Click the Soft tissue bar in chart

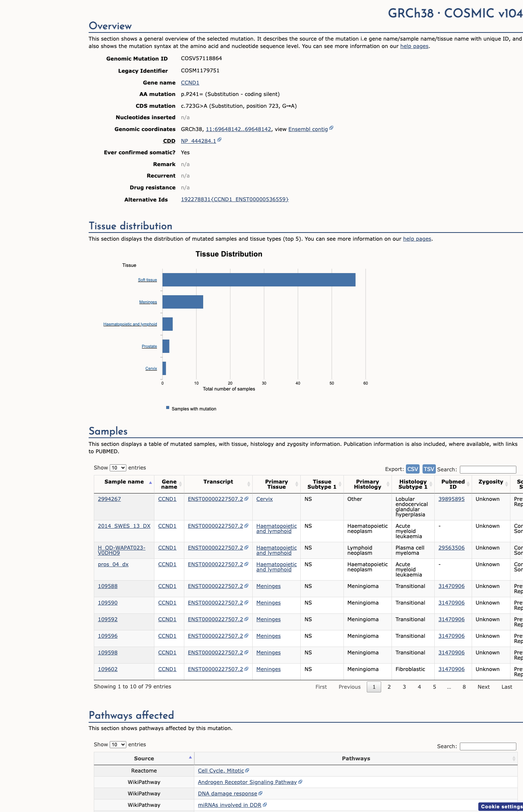(x=259, y=280)
